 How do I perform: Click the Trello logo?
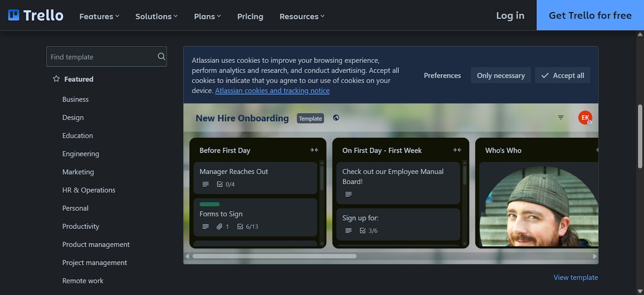pyautogui.click(x=36, y=15)
